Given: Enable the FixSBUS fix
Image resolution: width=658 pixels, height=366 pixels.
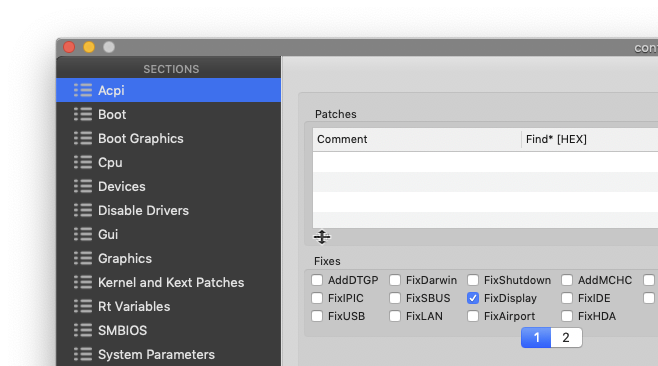Looking at the screenshot, I should [395, 298].
